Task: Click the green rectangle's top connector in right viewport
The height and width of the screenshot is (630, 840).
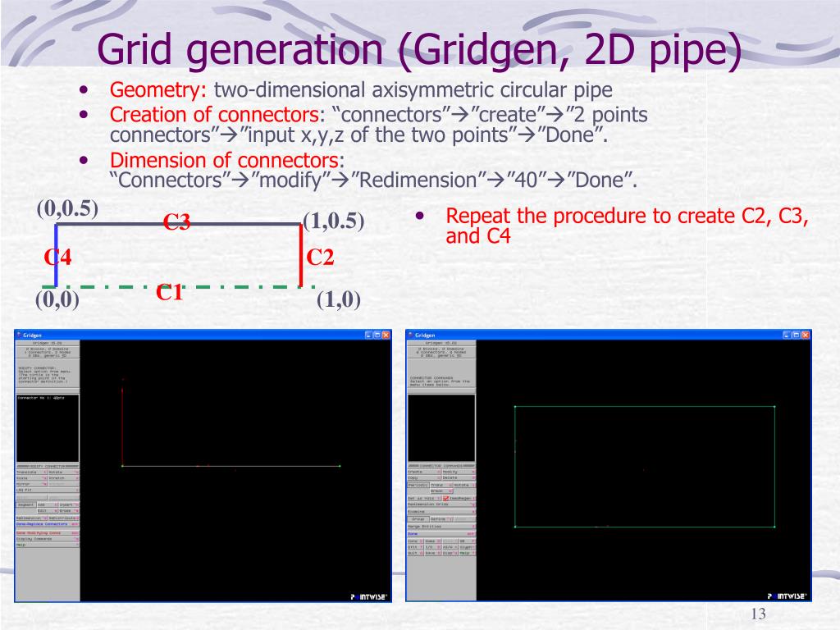Action: coord(645,407)
